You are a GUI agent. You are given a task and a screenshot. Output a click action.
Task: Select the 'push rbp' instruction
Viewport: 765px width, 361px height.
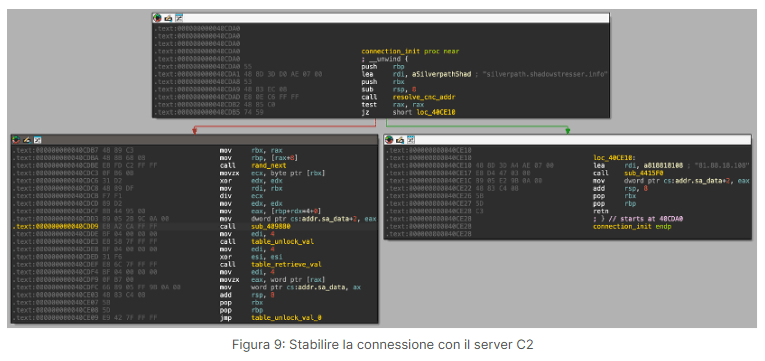382,66
